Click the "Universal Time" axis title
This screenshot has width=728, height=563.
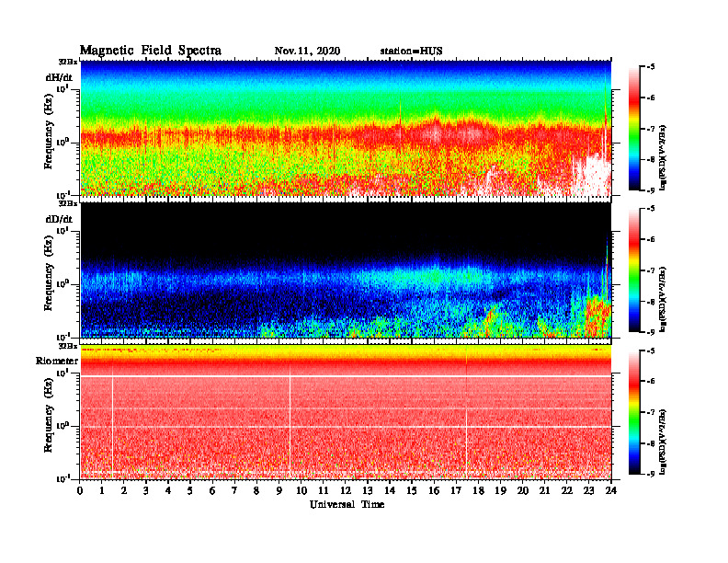(x=347, y=504)
